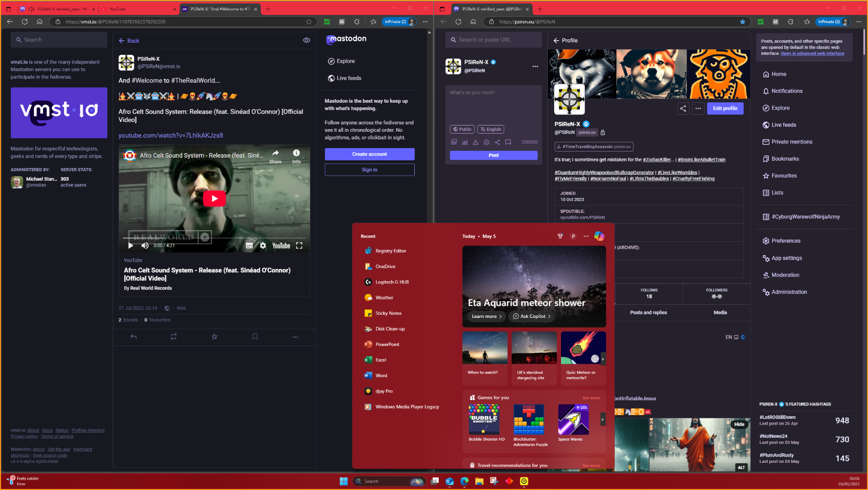This screenshot has width=868, height=490.
Task: Open the English language dropdown
Action: click(x=491, y=130)
